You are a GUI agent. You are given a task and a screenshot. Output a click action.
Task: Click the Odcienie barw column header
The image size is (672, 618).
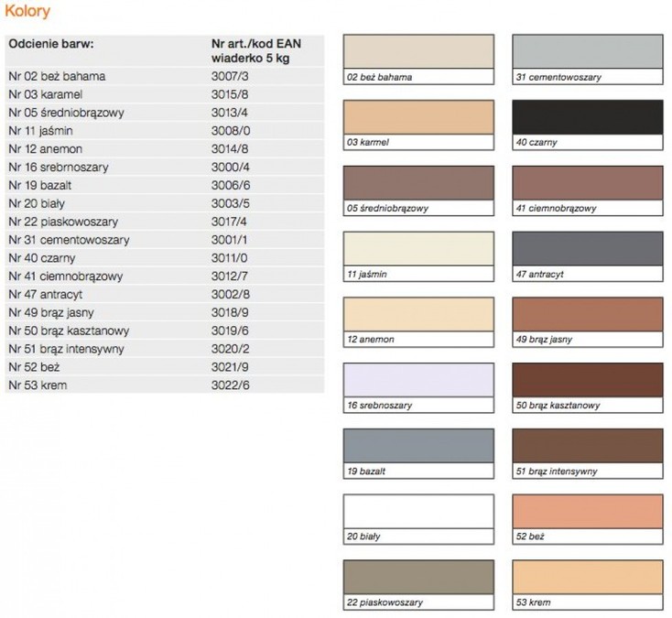(x=51, y=44)
